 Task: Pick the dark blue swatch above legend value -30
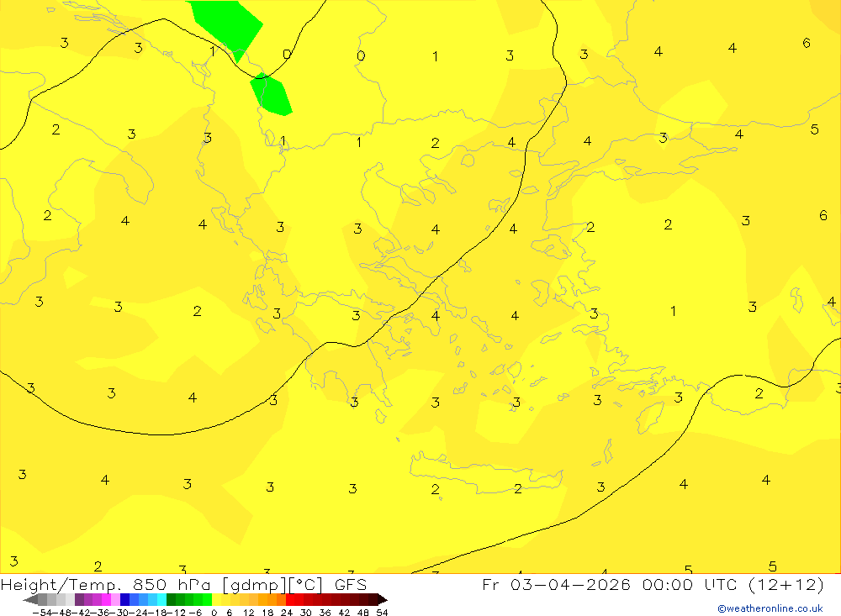click(x=124, y=600)
